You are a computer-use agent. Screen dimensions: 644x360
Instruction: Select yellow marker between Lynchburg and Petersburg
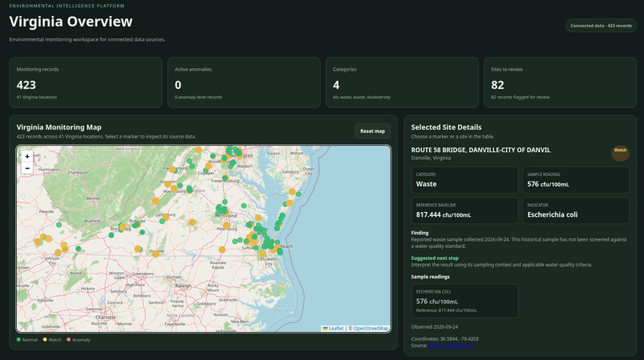192,222
